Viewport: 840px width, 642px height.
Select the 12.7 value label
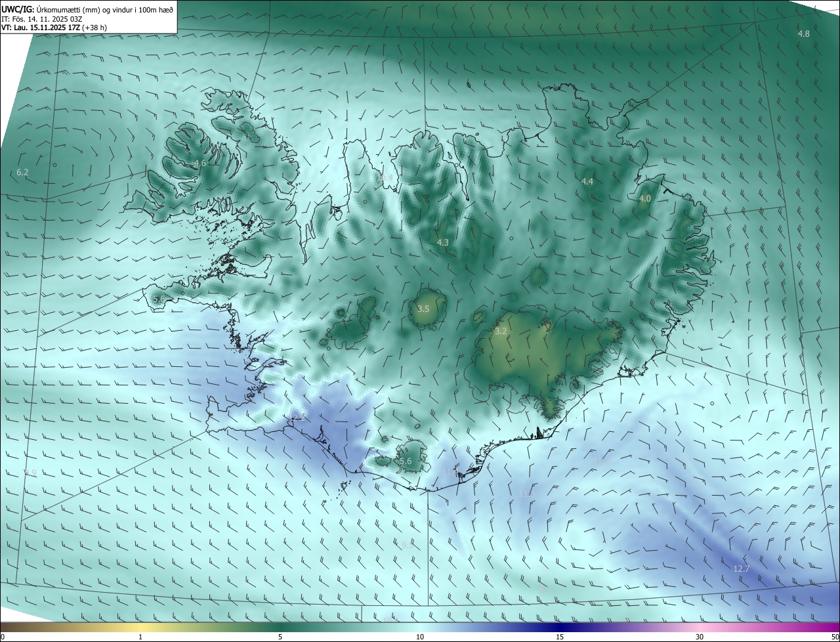tap(741, 569)
